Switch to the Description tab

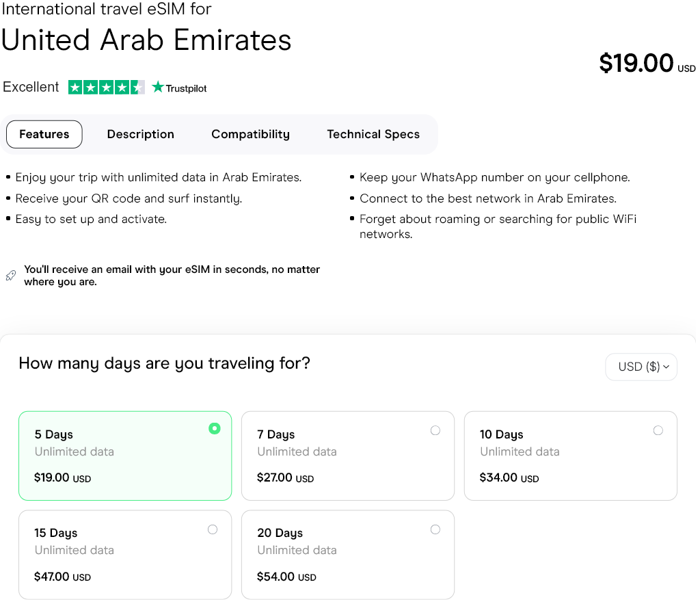pyautogui.click(x=140, y=134)
